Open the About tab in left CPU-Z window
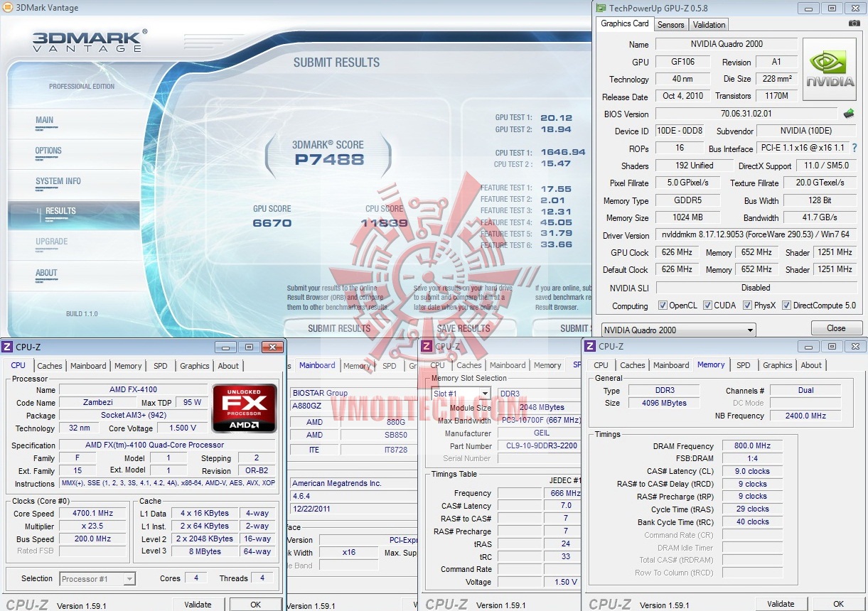 click(228, 366)
